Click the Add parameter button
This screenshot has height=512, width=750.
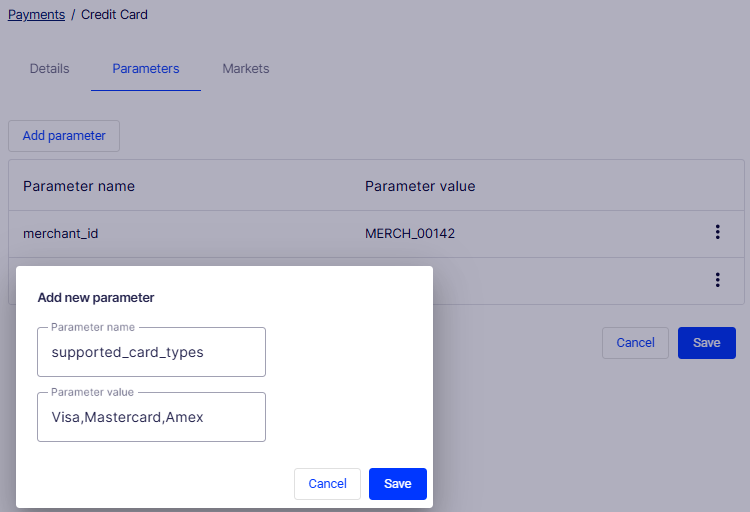coord(64,136)
